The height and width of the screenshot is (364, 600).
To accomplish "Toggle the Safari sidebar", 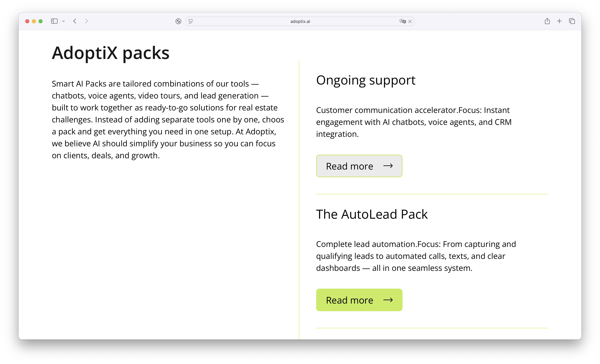I will (54, 21).
